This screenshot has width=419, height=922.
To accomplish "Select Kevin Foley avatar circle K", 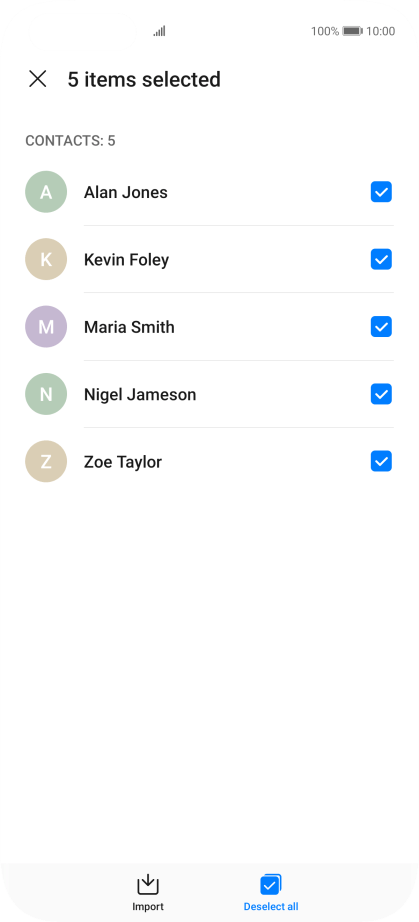I will (x=46, y=259).
